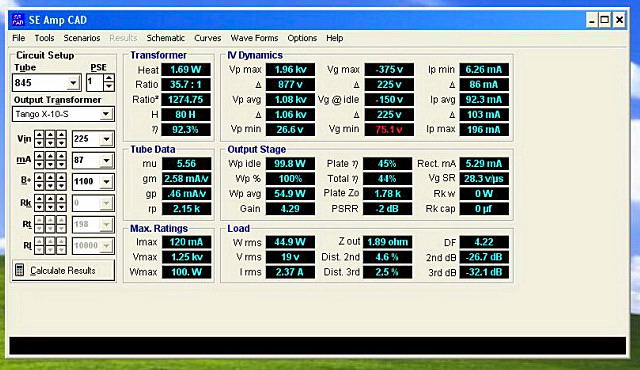Click the first Vin up spinner arrow
Image resolution: width=640 pixels, height=370 pixels.
tap(39, 135)
